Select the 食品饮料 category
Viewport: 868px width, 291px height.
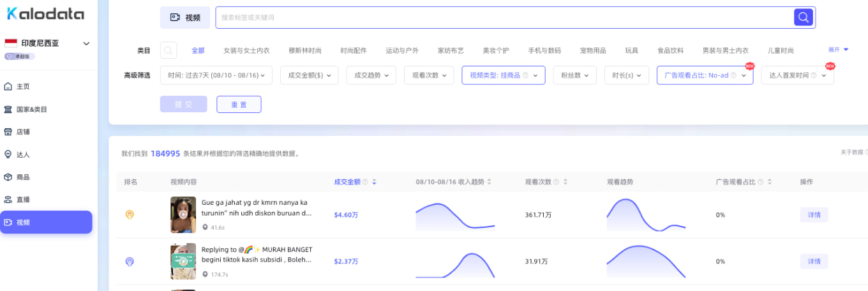pyautogui.click(x=671, y=50)
